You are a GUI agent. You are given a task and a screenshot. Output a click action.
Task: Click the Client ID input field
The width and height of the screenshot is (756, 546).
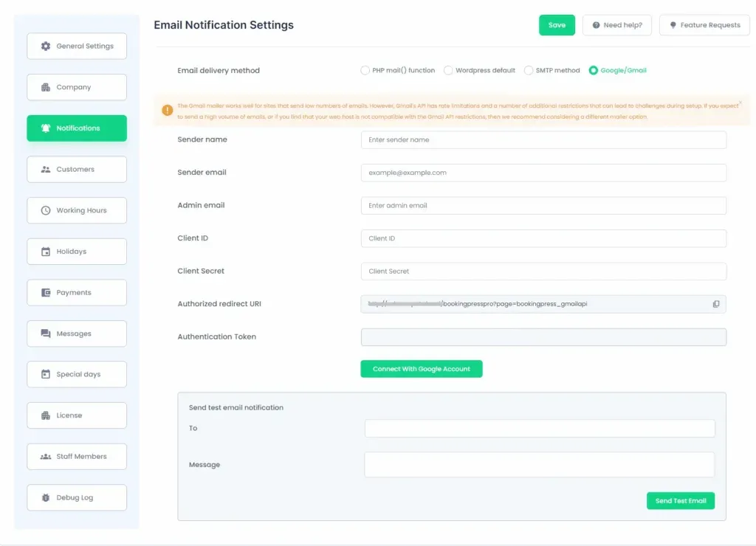543,238
